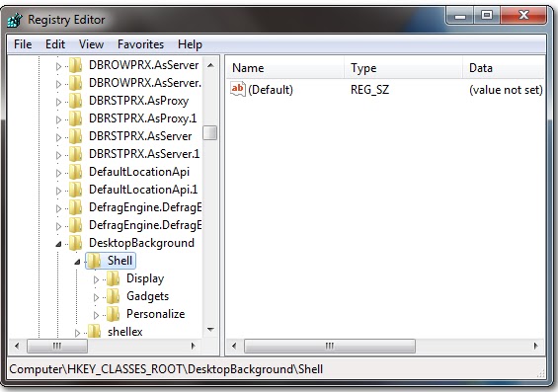This screenshot has width=558, height=392.
Task: Expand the DBROWPRX.AsServer key
Action: 58,66
